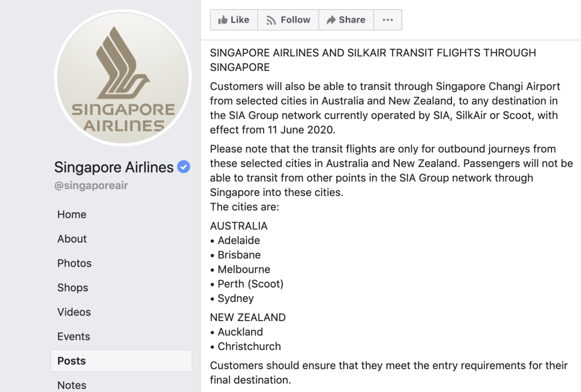Image resolution: width=581 pixels, height=392 pixels.
Task: Share the Singapore Airlines page
Action: pyautogui.click(x=346, y=20)
